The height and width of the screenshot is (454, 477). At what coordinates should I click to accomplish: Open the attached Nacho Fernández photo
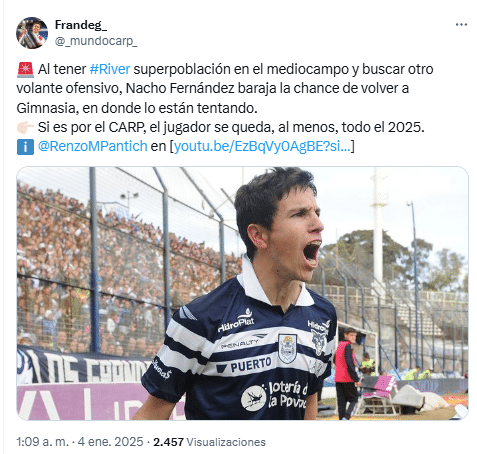pyautogui.click(x=242, y=293)
